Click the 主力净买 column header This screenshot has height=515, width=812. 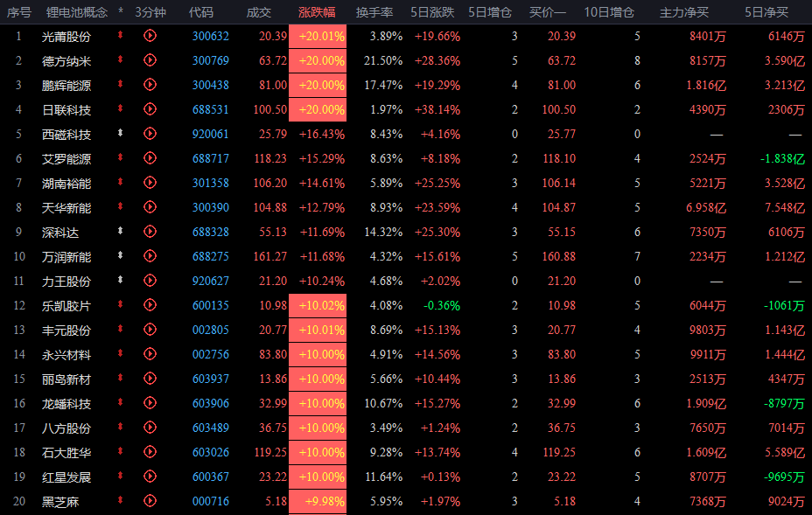coord(683,12)
